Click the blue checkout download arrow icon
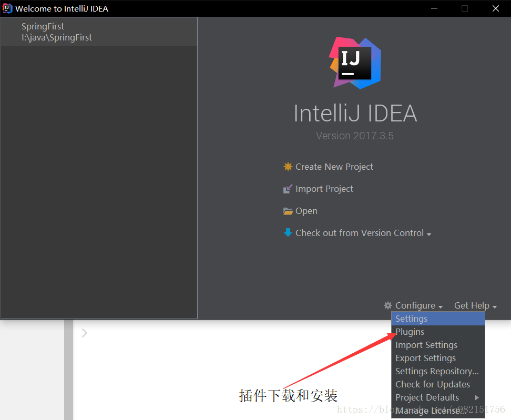The width and height of the screenshot is (511, 420). tap(288, 233)
